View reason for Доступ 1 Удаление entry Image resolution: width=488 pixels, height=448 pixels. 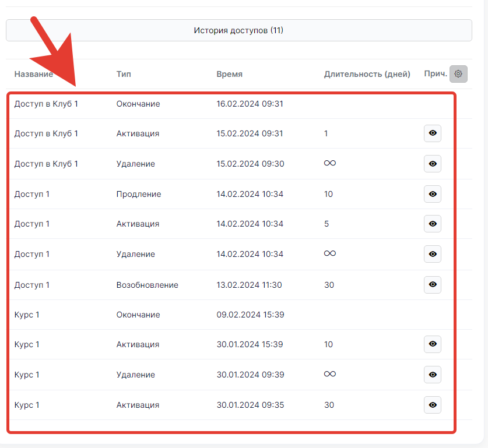click(432, 254)
